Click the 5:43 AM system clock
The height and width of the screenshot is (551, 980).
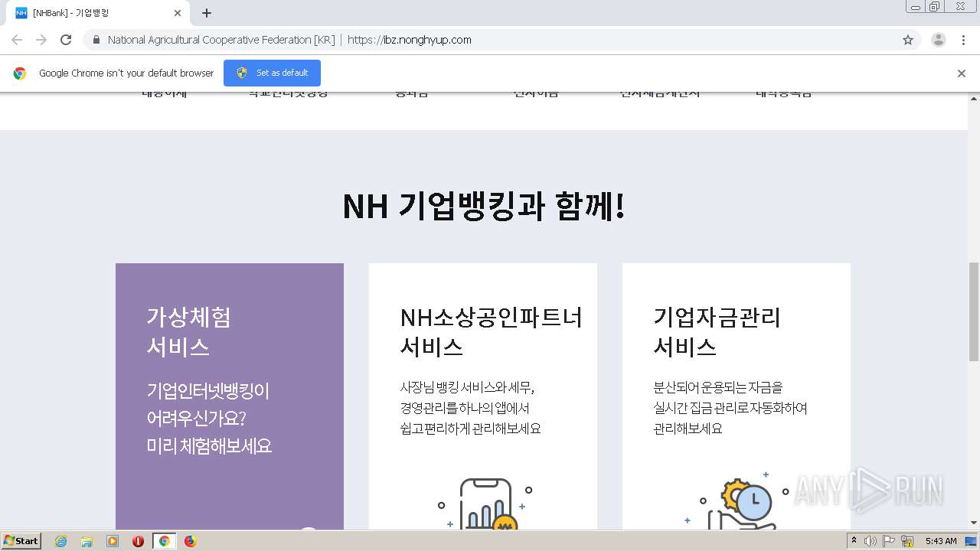tap(941, 541)
